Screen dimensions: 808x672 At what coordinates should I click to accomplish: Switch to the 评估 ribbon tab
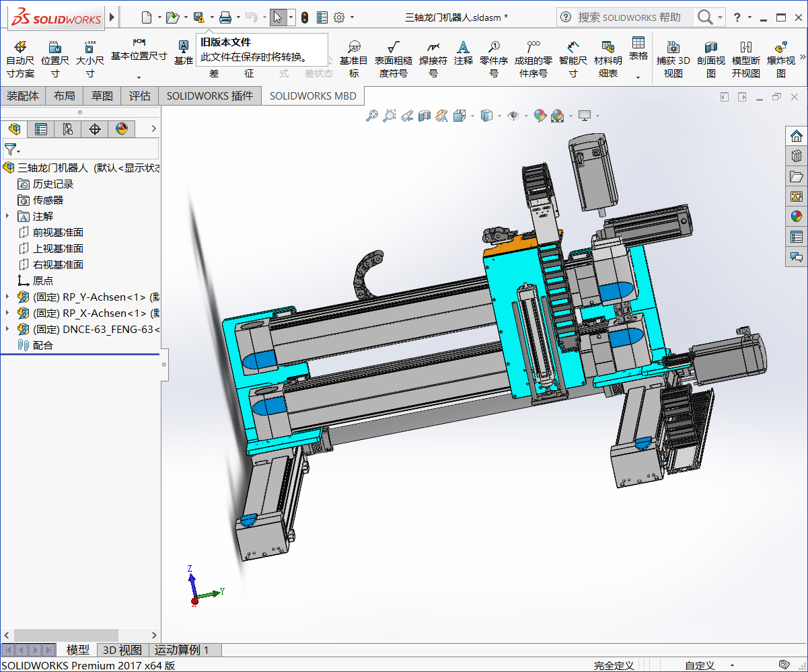140,96
